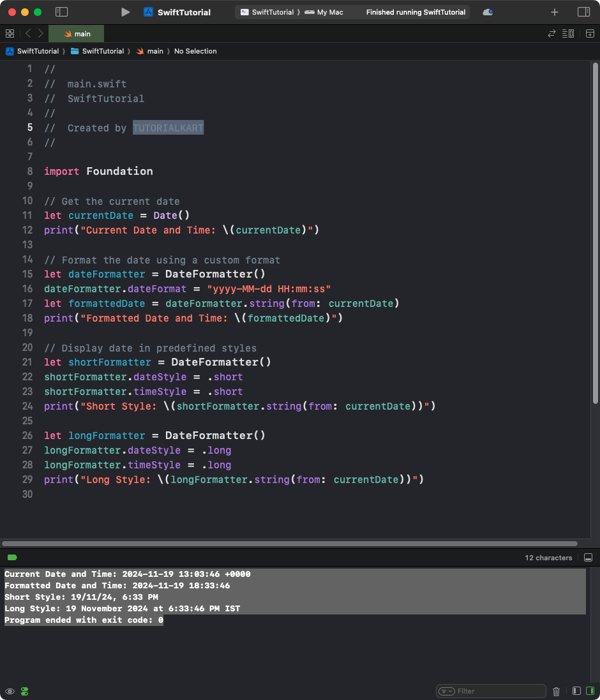This screenshot has width=600, height=700.
Task: Run the SwiftTutorial program with the play button
Action: pyautogui.click(x=125, y=11)
